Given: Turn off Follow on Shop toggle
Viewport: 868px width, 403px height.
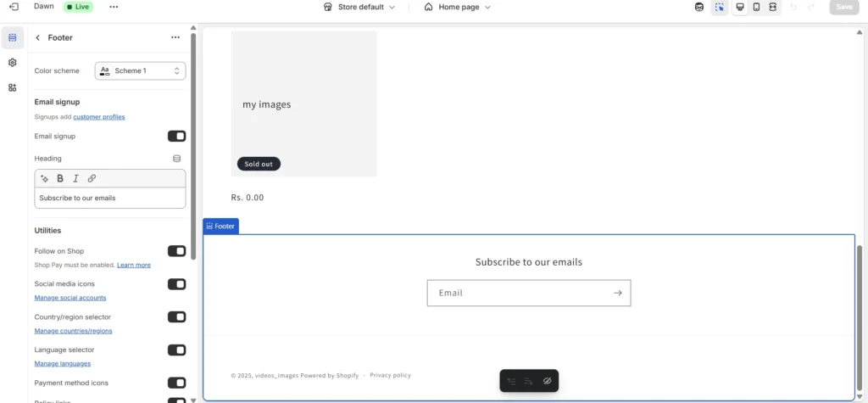Looking at the screenshot, I should tap(176, 251).
